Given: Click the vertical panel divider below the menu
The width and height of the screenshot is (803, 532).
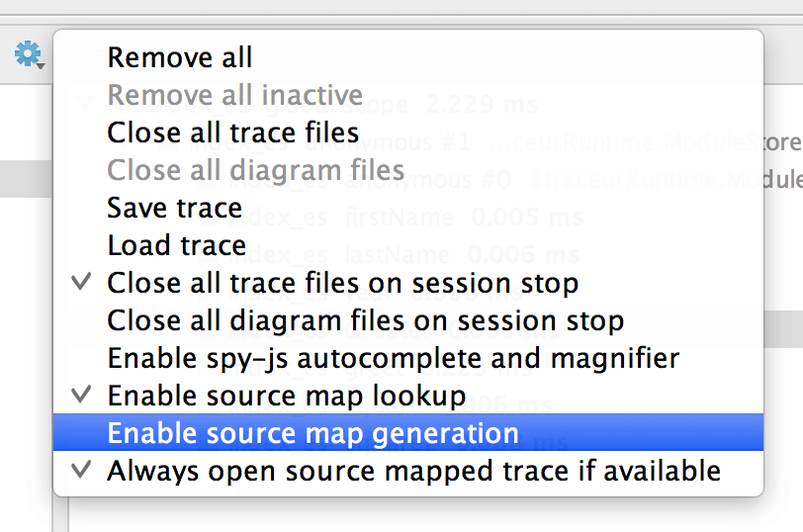Looking at the screenshot, I should [x=60, y=514].
